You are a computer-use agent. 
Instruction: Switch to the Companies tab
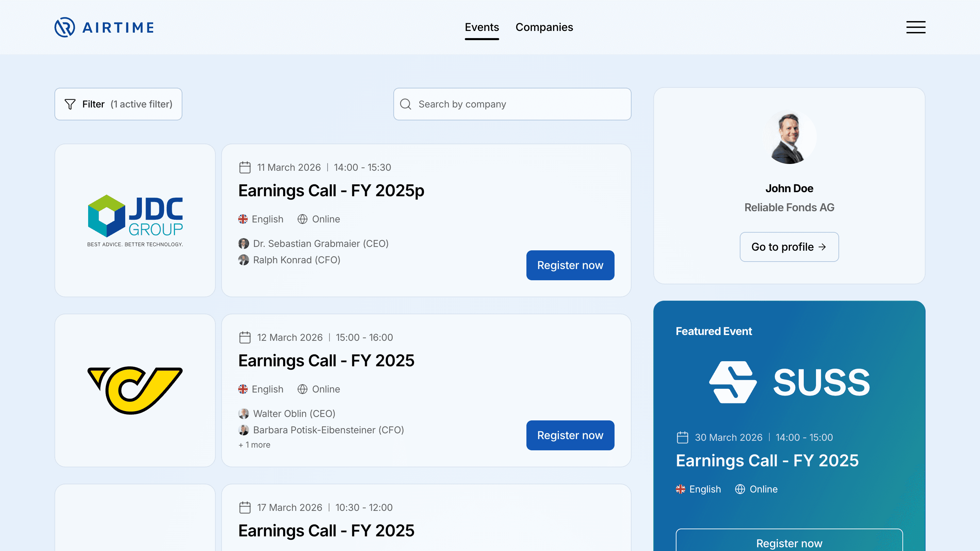(544, 27)
